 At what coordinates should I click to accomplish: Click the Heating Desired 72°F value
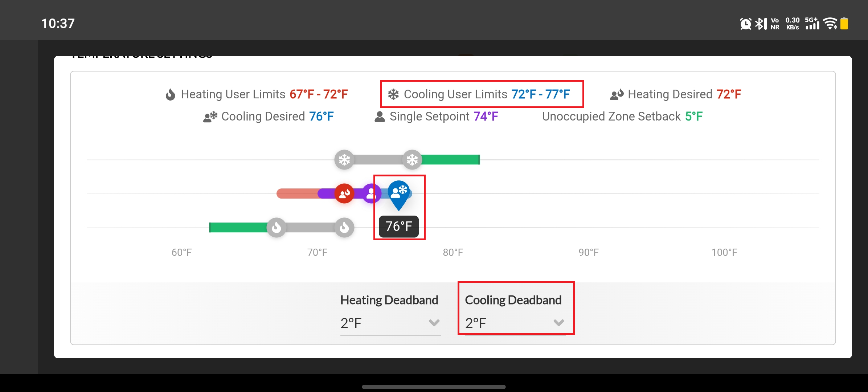pyautogui.click(x=729, y=94)
